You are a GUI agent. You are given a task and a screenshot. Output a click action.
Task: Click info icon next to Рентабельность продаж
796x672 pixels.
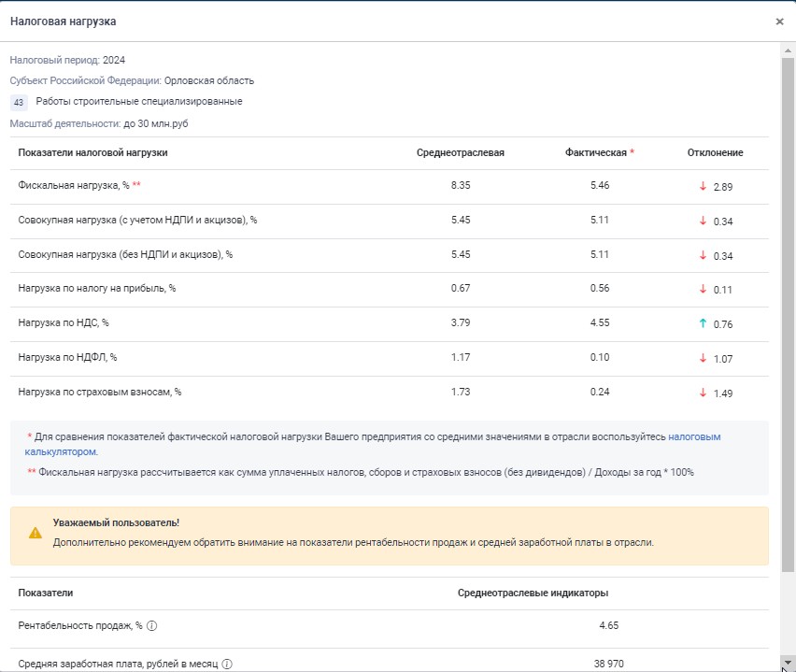pyautogui.click(x=151, y=626)
